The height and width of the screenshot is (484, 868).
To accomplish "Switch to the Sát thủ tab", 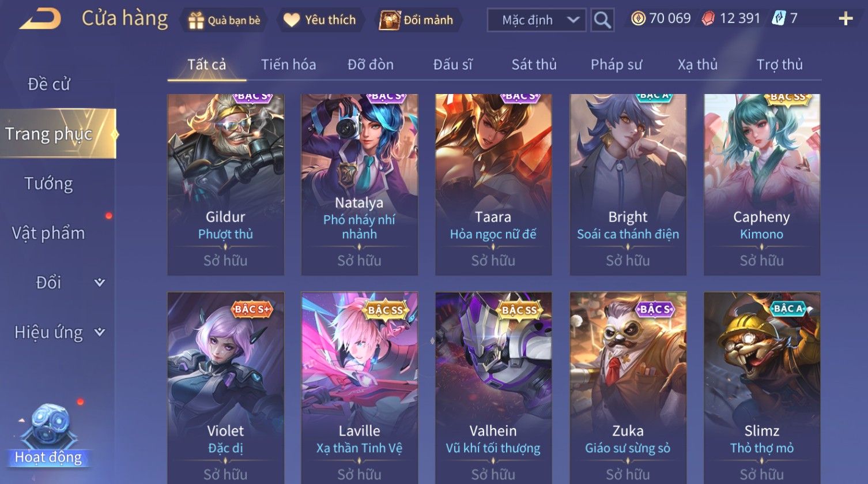I will [x=534, y=65].
